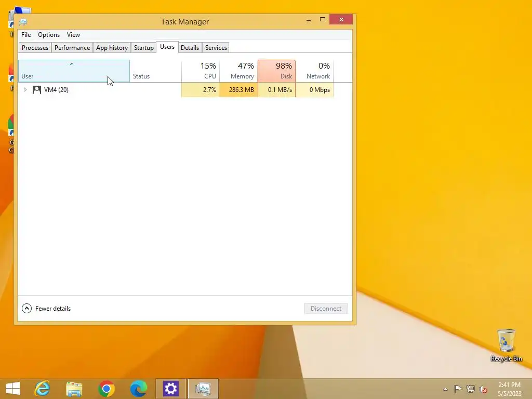Minimize the Task Manager window
Image resolution: width=532 pixels, height=399 pixels.
pyautogui.click(x=309, y=20)
